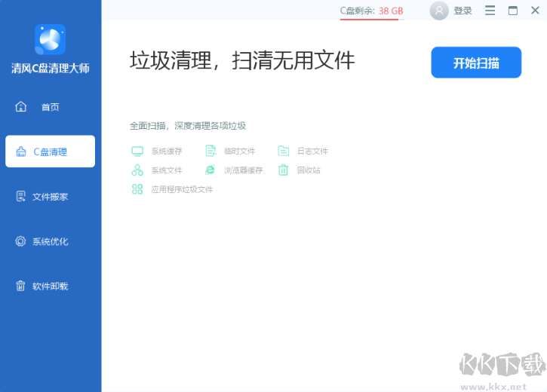The height and width of the screenshot is (392, 547).
Task: Click the 清风C盘清理大师 app logo
Action: pyautogui.click(x=51, y=39)
